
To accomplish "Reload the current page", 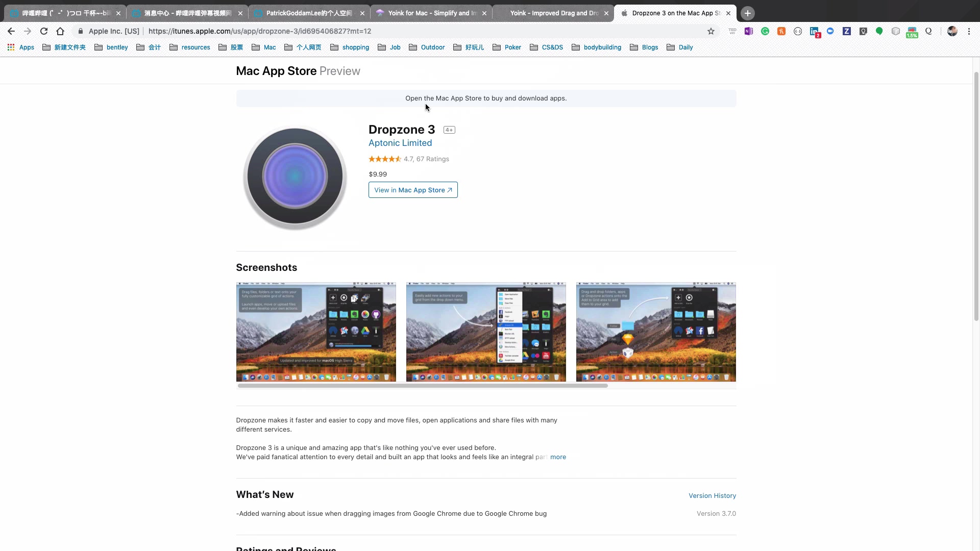I will tap(44, 31).
